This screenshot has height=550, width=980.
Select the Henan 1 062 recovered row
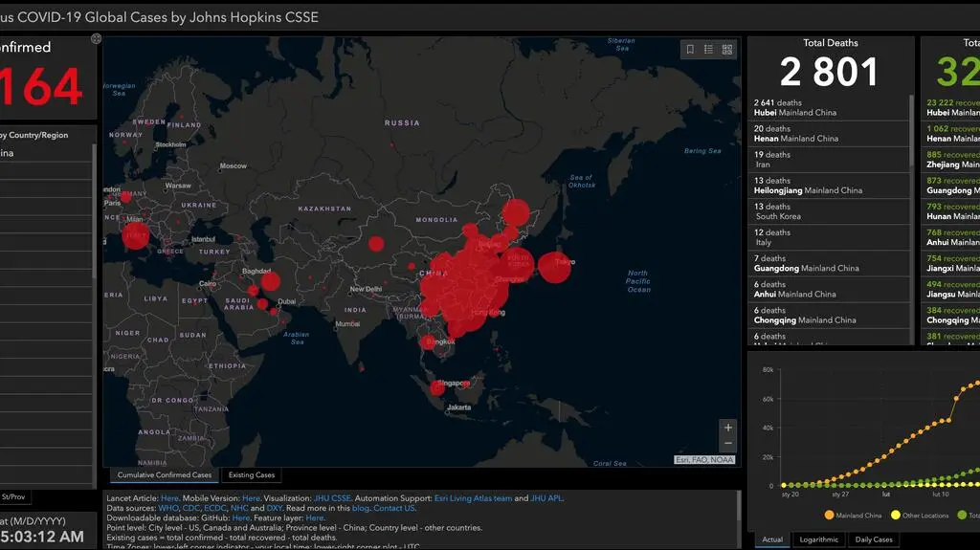tap(951, 134)
